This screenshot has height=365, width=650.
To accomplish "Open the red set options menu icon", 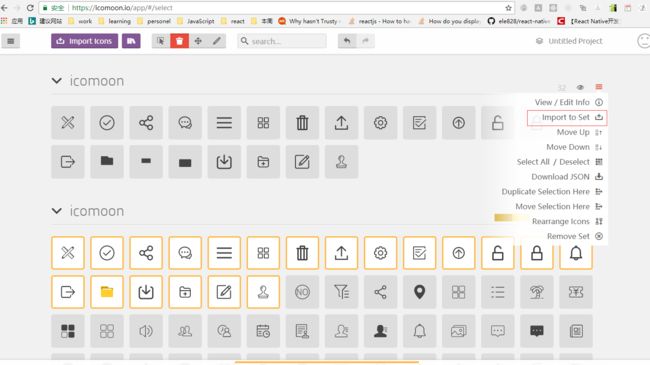I will point(599,87).
